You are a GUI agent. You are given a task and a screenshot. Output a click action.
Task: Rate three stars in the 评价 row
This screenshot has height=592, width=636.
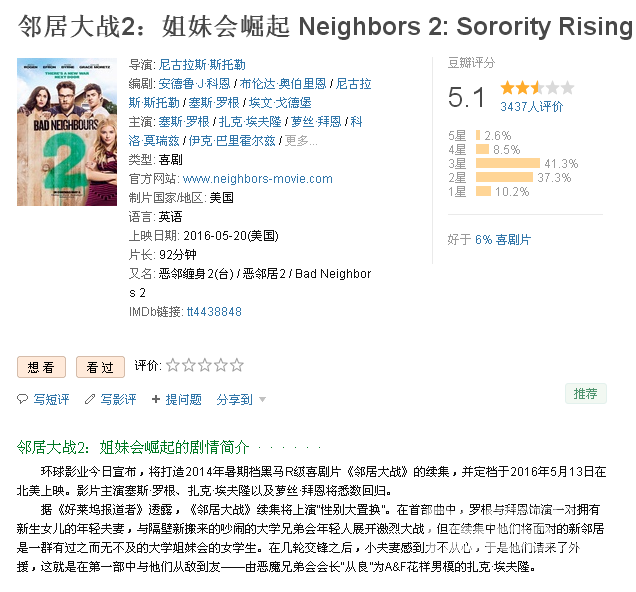(204, 366)
